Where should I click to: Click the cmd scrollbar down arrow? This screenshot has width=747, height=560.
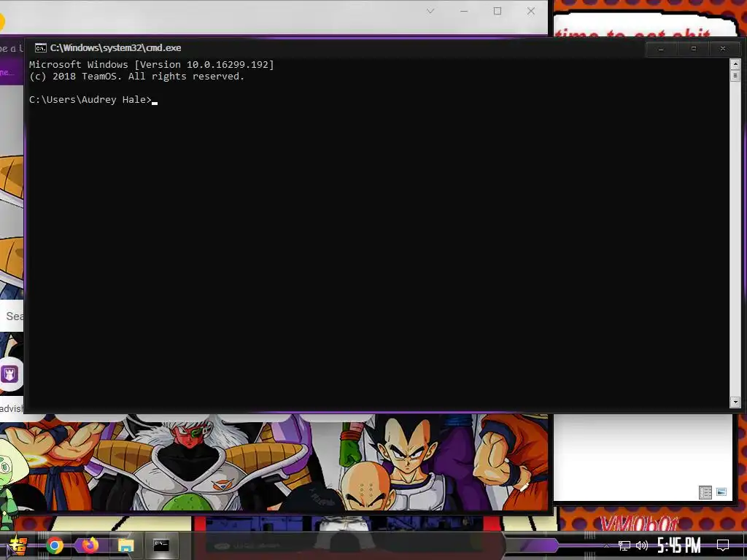coord(735,402)
